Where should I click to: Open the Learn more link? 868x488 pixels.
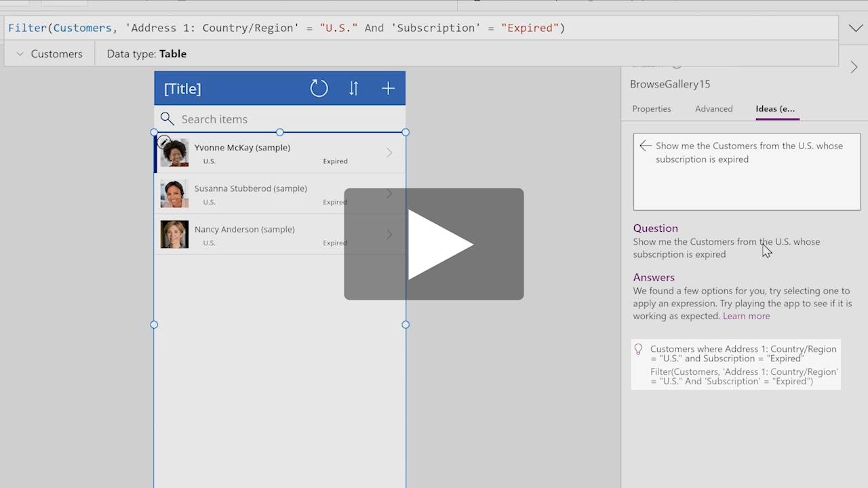click(746, 316)
